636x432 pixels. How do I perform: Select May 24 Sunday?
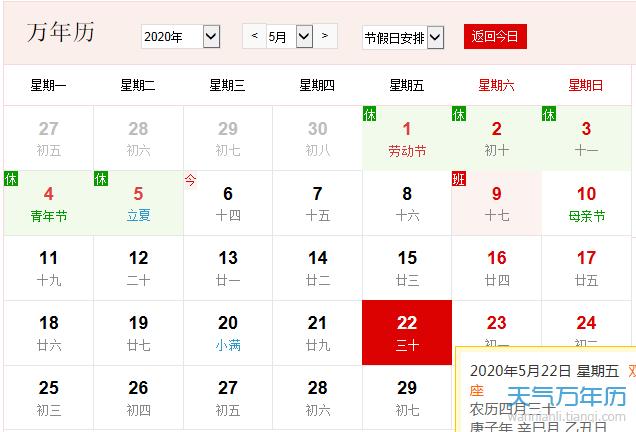[586, 324]
